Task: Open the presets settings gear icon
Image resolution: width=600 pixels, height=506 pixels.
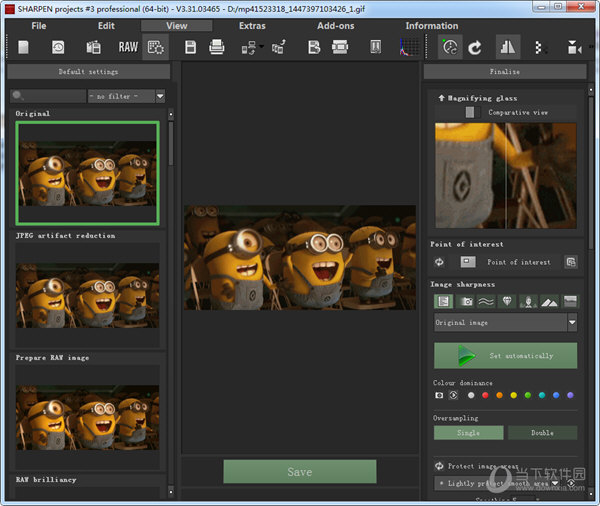Action: click(156, 47)
